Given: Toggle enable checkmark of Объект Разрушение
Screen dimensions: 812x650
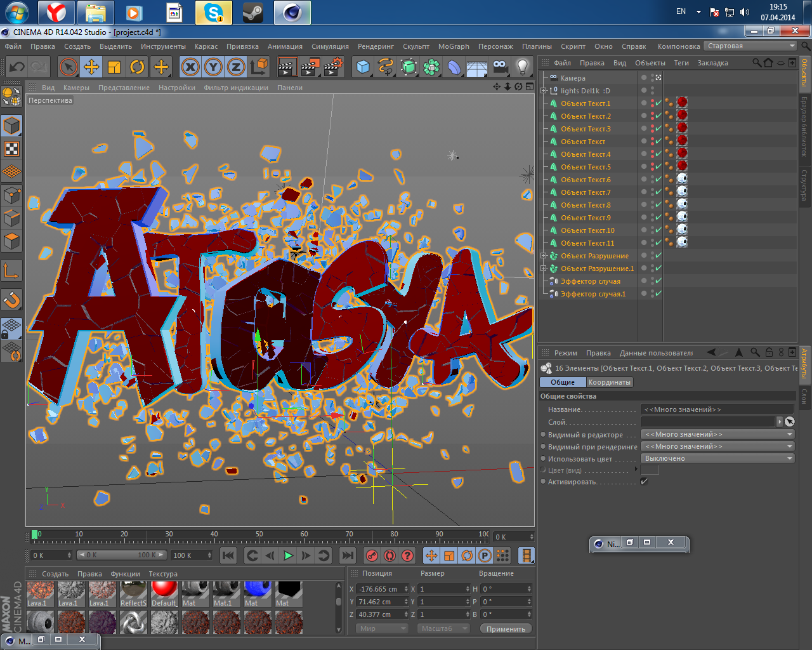Looking at the screenshot, I should click(x=658, y=255).
